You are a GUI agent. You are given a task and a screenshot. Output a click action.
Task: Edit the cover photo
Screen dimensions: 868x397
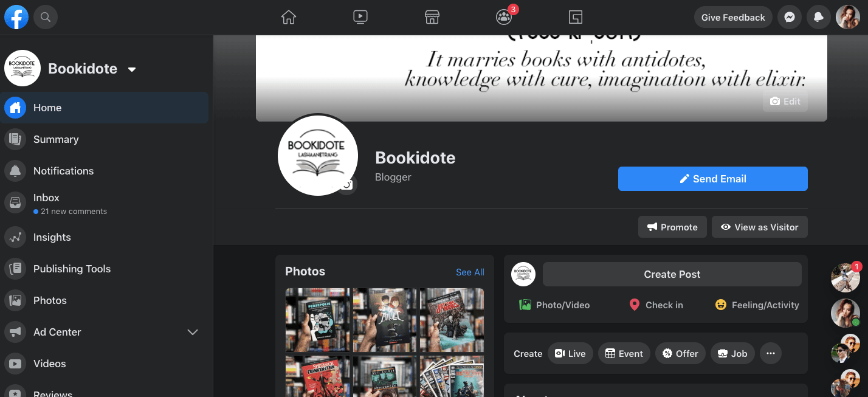[x=785, y=102]
